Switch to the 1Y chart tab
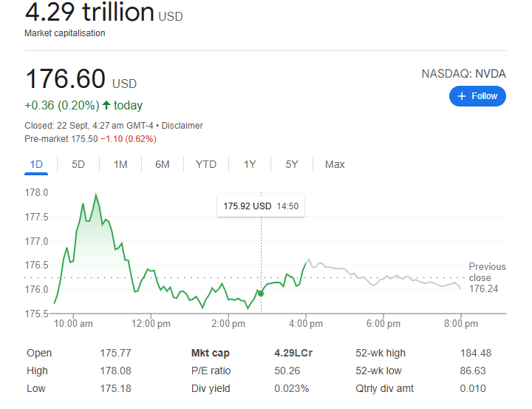Screen dimensions: 532x409 [x=250, y=164]
